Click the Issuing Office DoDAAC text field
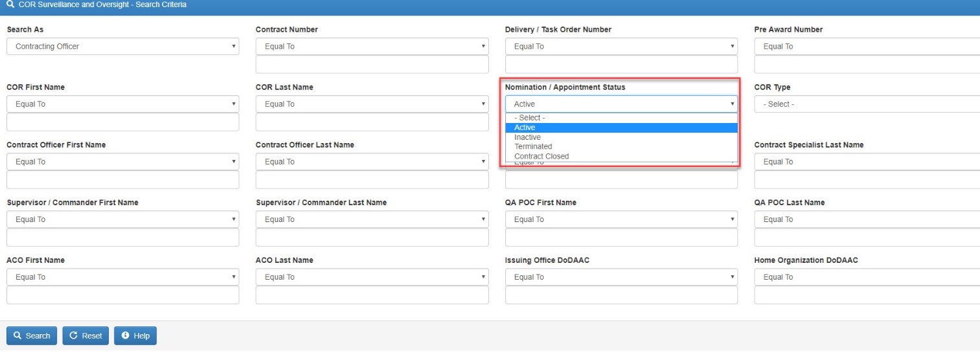The height and width of the screenshot is (358, 980). coord(621,295)
